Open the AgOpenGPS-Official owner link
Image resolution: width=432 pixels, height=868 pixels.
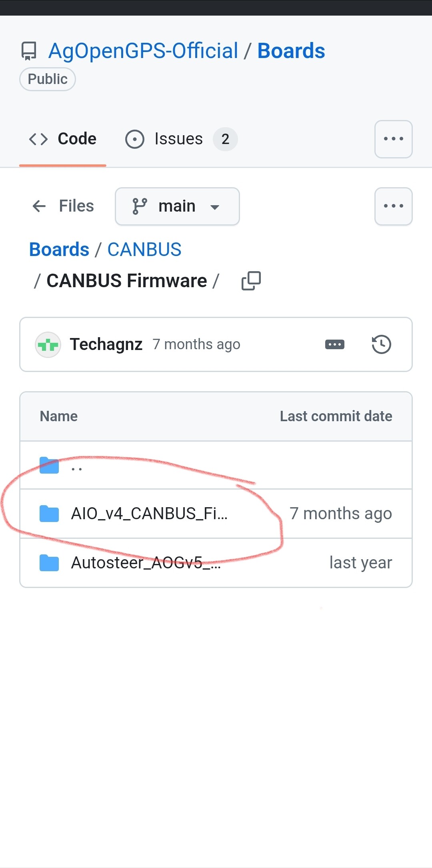pyautogui.click(x=143, y=51)
